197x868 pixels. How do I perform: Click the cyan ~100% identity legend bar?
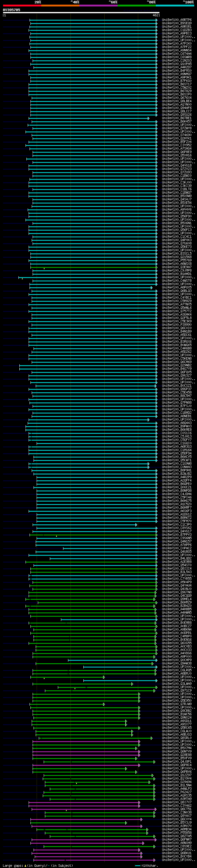(x=175, y=6)
